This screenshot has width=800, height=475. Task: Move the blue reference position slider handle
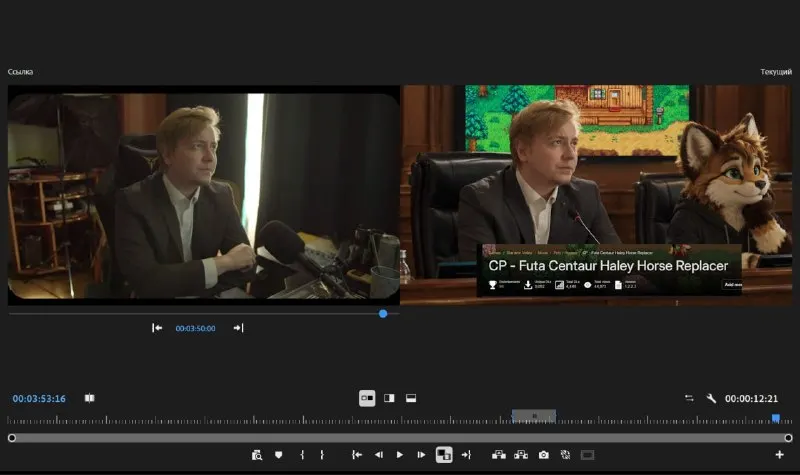[383, 314]
